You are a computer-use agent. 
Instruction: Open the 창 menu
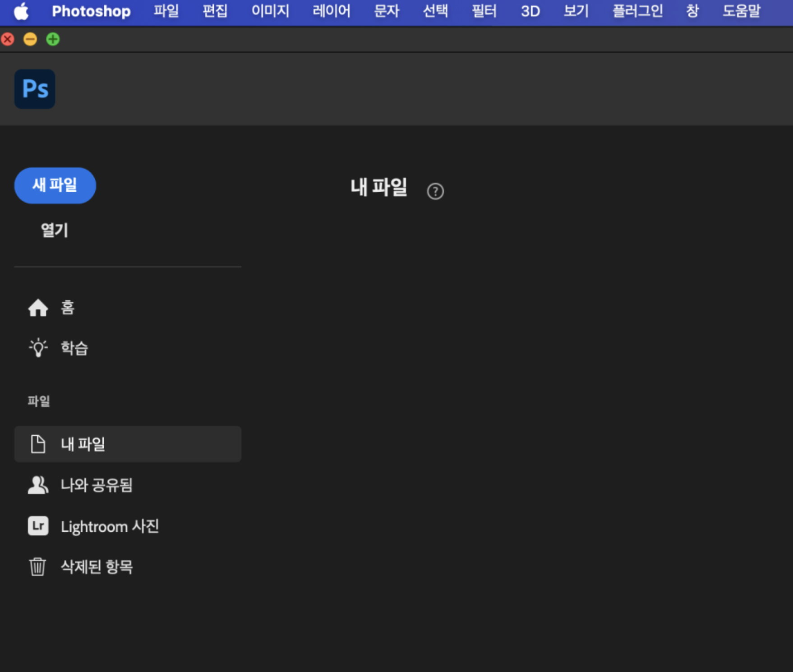pos(692,11)
